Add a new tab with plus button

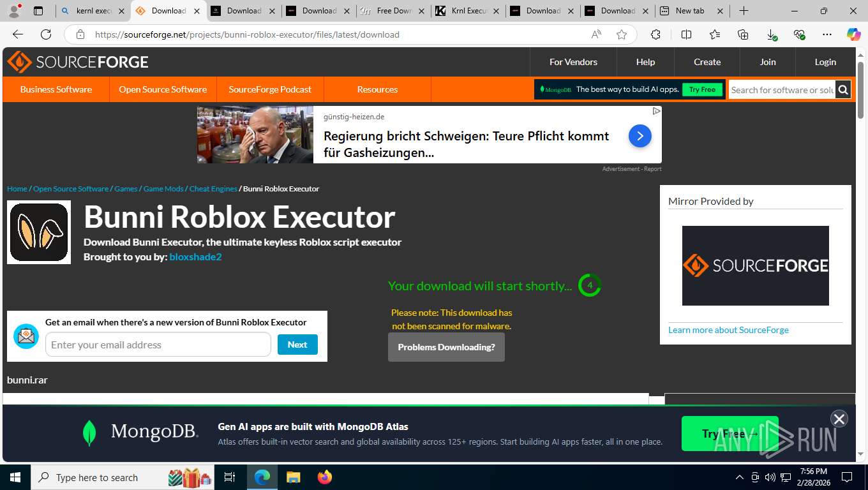click(744, 11)
